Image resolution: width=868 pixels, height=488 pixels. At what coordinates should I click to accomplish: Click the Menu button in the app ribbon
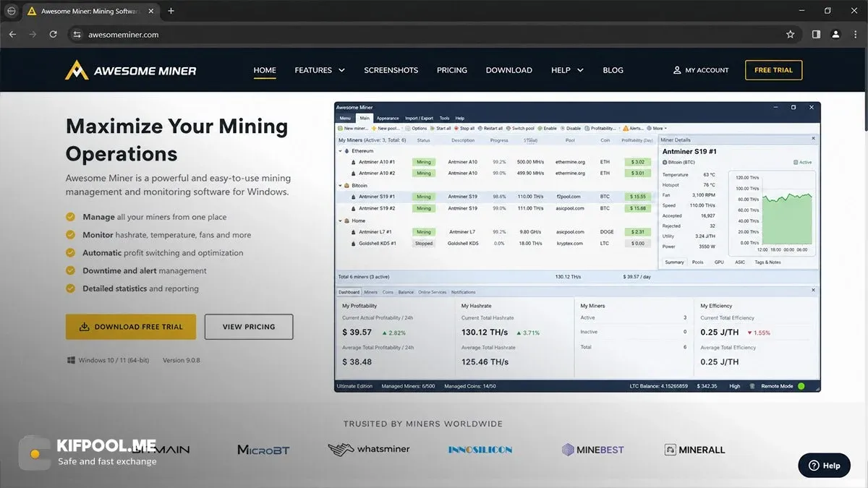(x=345, y=118)
